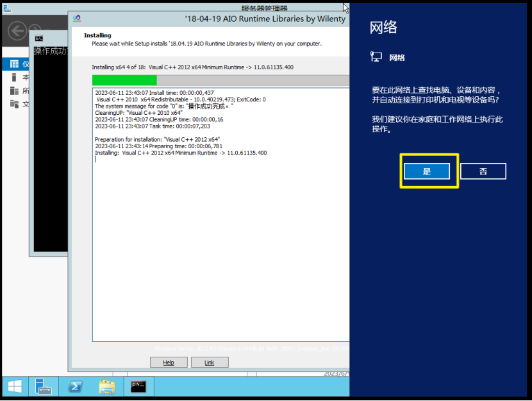
Task: Click the 'Install time: 00:00:00,437' log line
Action: [154, 92]
